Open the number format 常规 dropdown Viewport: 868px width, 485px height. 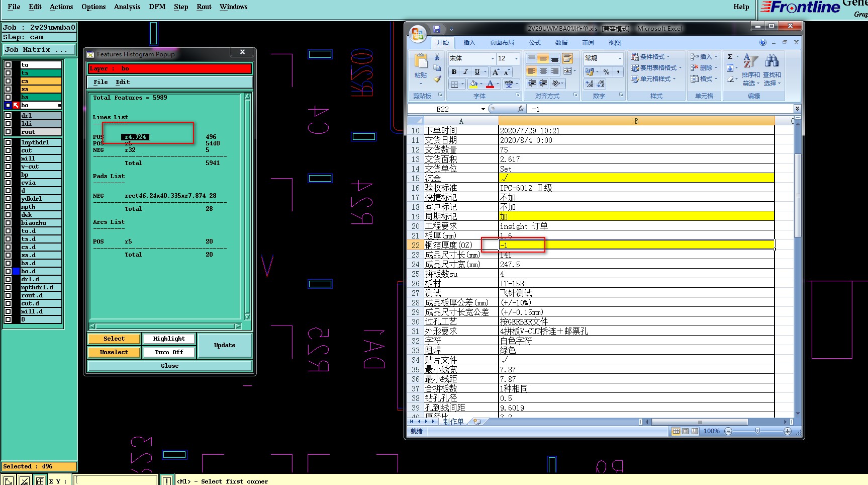[x=620, y=58]
